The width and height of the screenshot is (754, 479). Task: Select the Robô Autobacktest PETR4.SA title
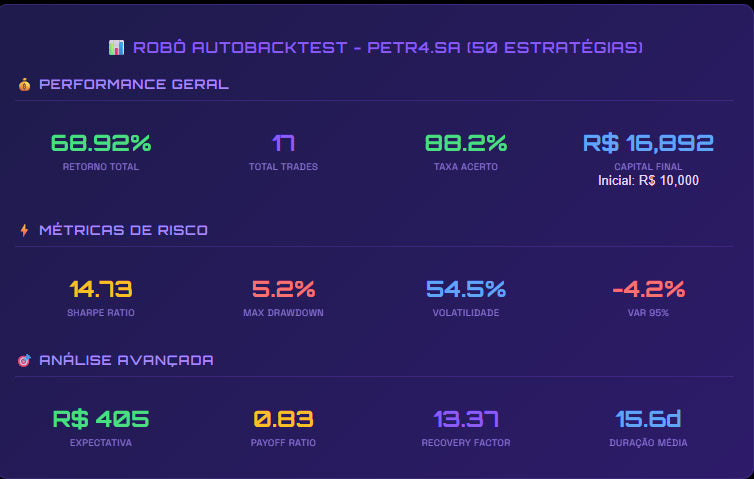(x=384, y=47)
